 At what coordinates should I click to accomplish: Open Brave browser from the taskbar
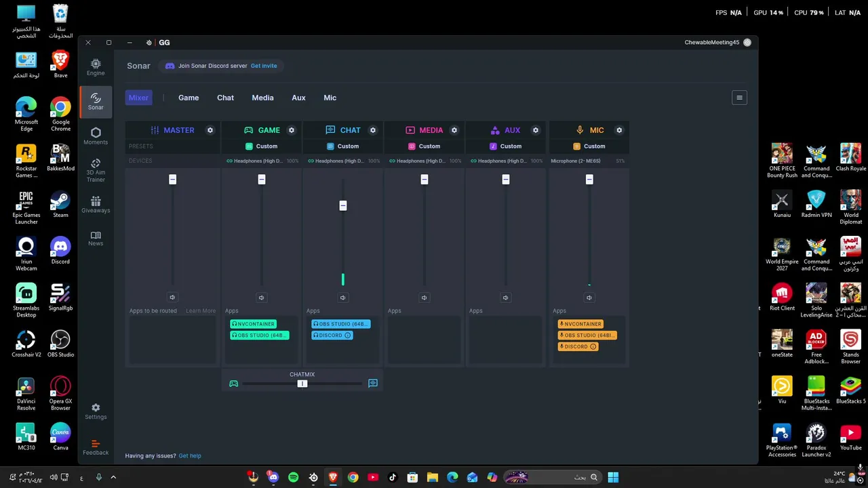333,477
